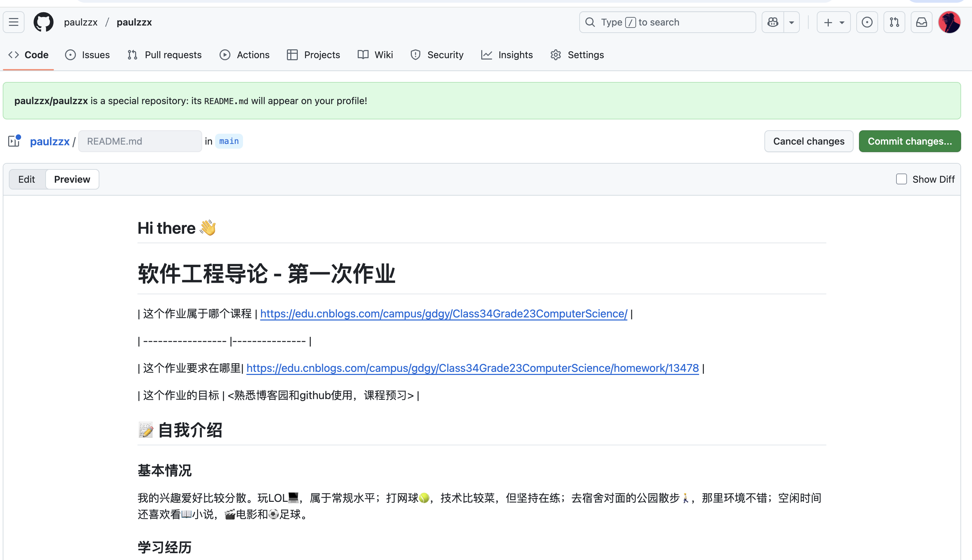Viewport: 972px width, 560px height.
Task: Enable the Show Diff checkbox
Action: pyautogui.click(x=902, y=179)
